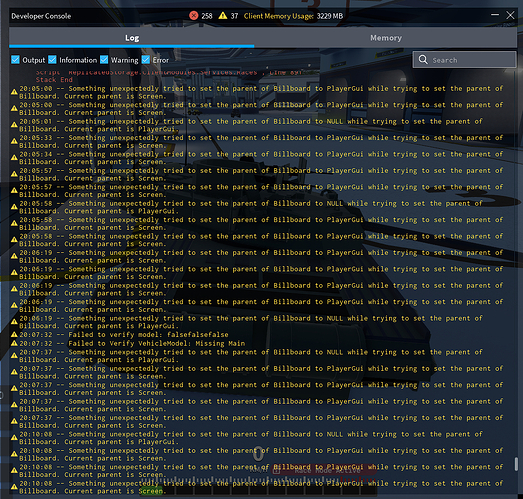The image size is (523, 499).
Task: Close the Developer Console window
Action: (x=510, y=15)
